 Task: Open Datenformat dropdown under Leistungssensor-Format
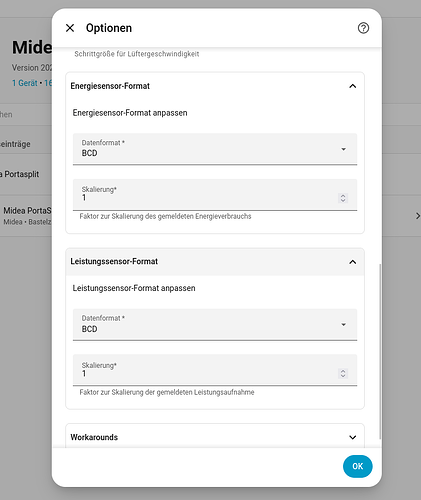(215, 325)
